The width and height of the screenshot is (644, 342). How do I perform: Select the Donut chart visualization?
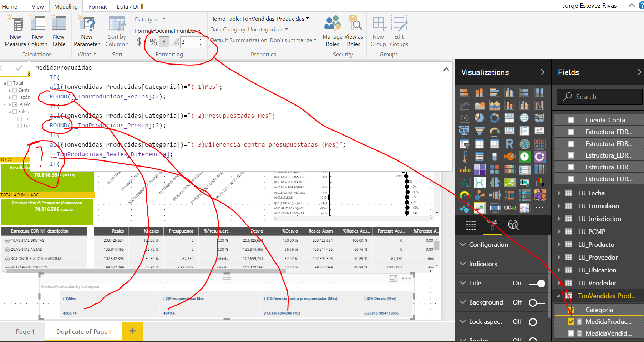click(495, 118)
